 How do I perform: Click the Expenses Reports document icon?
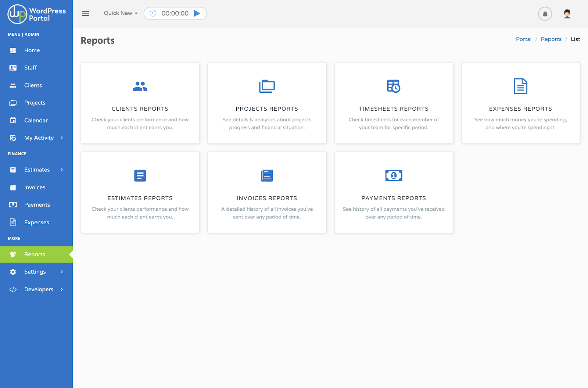(x=520, y=86)
